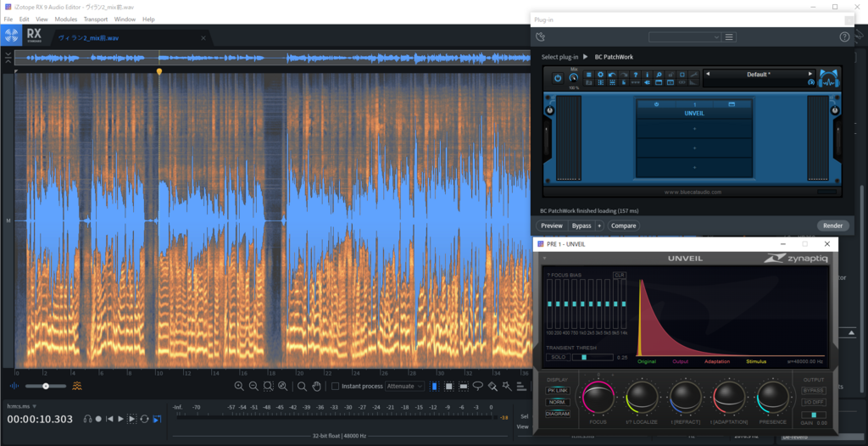Open the Transport menu
The height and width of the screenshot is (446, 868).
[96, 20]
